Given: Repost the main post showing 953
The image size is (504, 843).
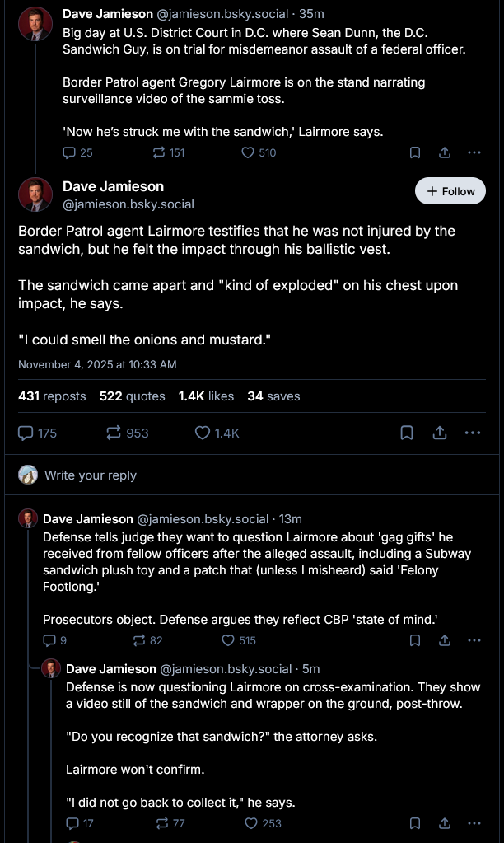Looking at the screenshot, I should tap(114, 433).
